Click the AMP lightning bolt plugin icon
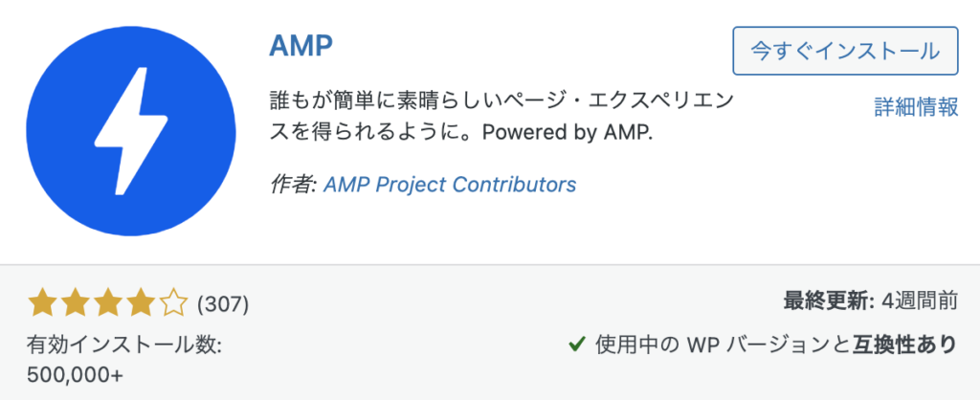This screenshot has height=400, width=980. (x=130, y=131)
